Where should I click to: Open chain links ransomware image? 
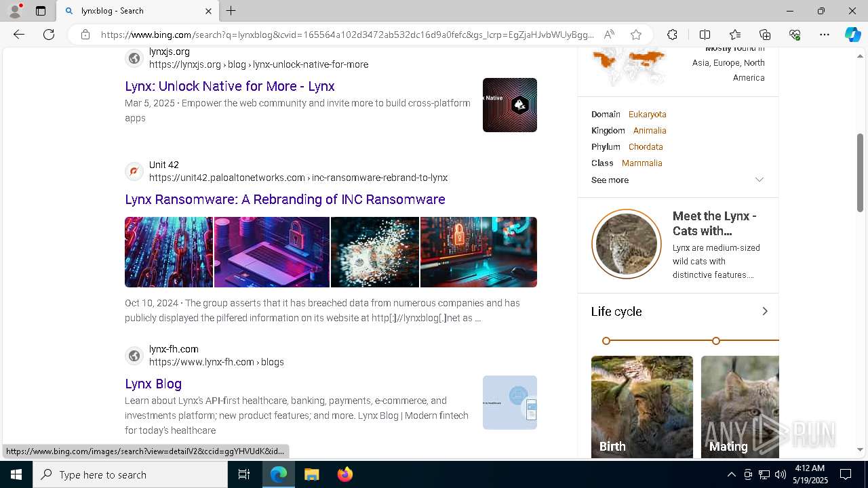coord(169,252)
